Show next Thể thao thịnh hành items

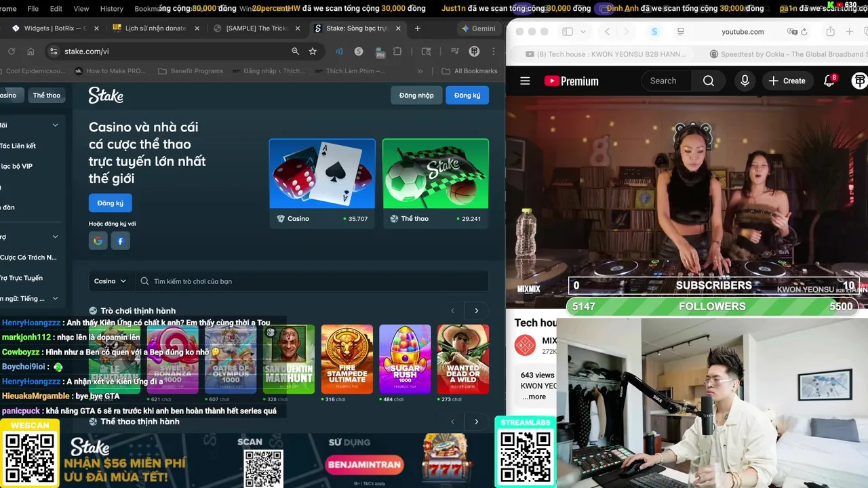click(476, 422)
